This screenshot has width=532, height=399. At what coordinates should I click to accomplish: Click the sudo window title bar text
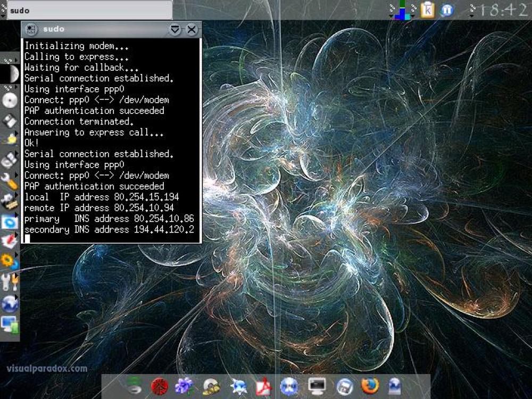pyautogui.click(x=54, y=29)
